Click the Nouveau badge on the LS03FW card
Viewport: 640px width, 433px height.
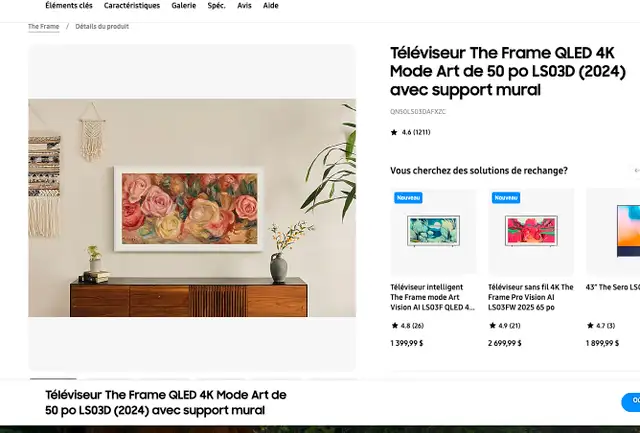[x=506, y=198]
